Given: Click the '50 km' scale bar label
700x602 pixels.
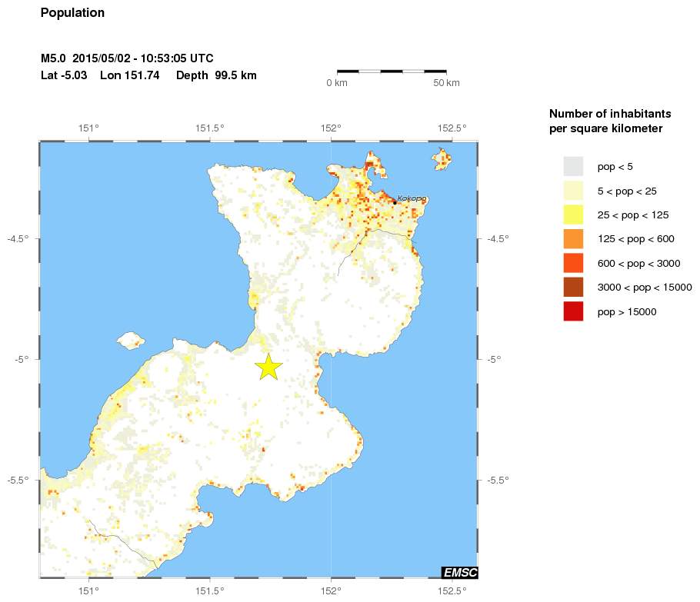Looking at the screenshot, I should click(x=446, y=83).
